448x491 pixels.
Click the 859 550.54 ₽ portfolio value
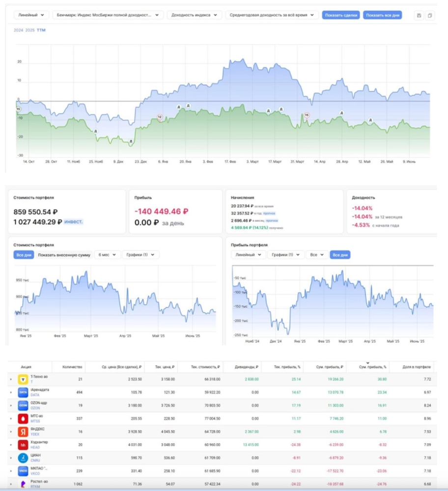pyautogui.click(x=35, y=212)
